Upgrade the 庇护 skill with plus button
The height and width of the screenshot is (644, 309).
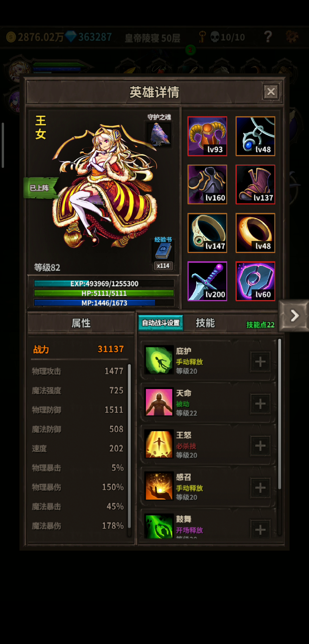(260, 362)
